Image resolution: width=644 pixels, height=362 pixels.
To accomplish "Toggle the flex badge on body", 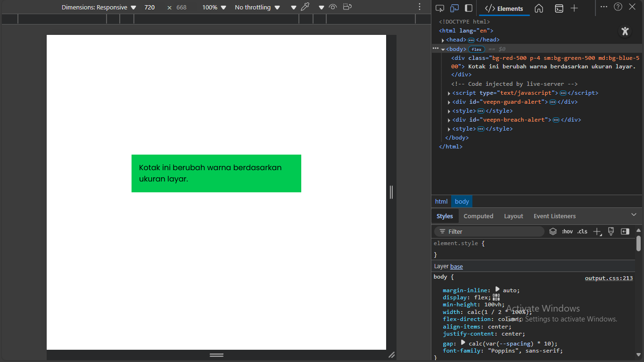I will coord(477,49).
